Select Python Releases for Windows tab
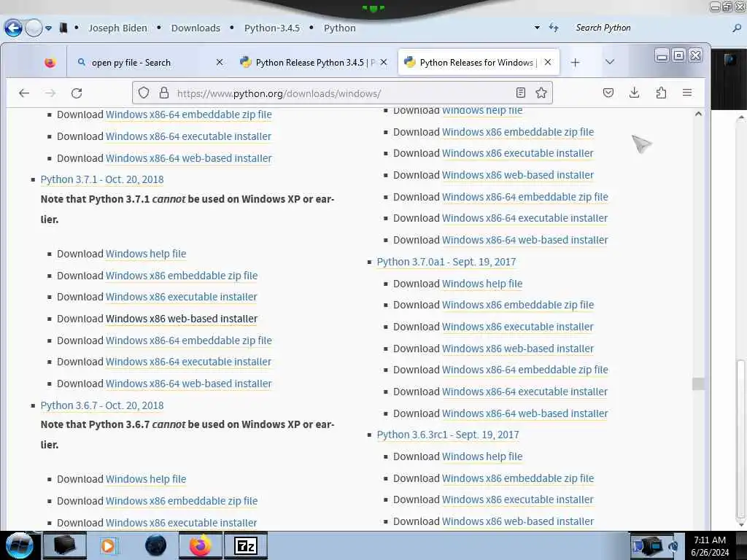This screenshot has height=560, width=747. 479,63
